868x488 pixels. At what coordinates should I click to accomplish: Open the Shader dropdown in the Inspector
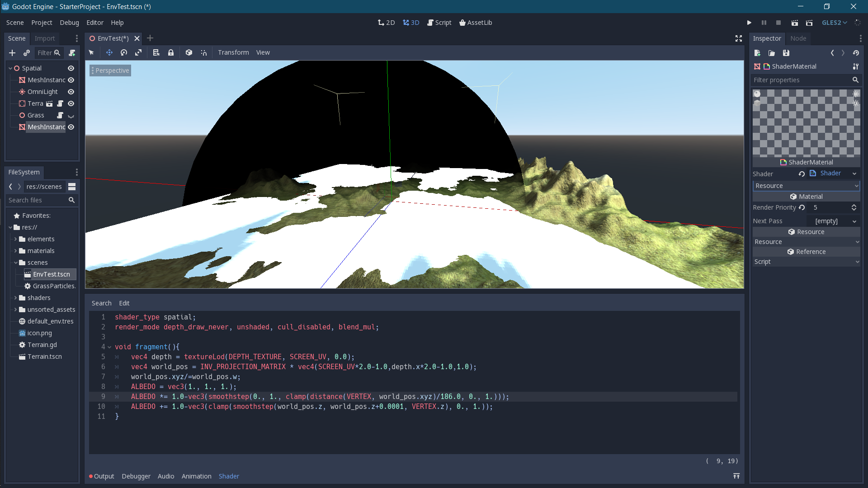click(x=854, y=173)
